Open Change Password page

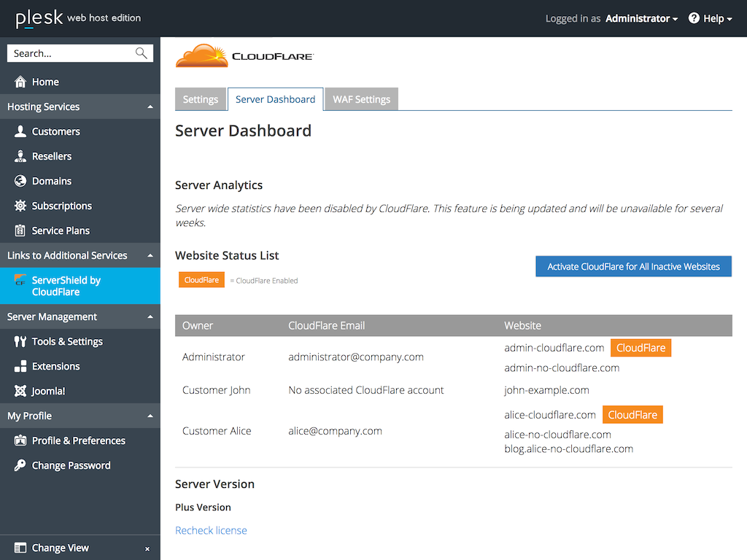(x=80, y=465)
